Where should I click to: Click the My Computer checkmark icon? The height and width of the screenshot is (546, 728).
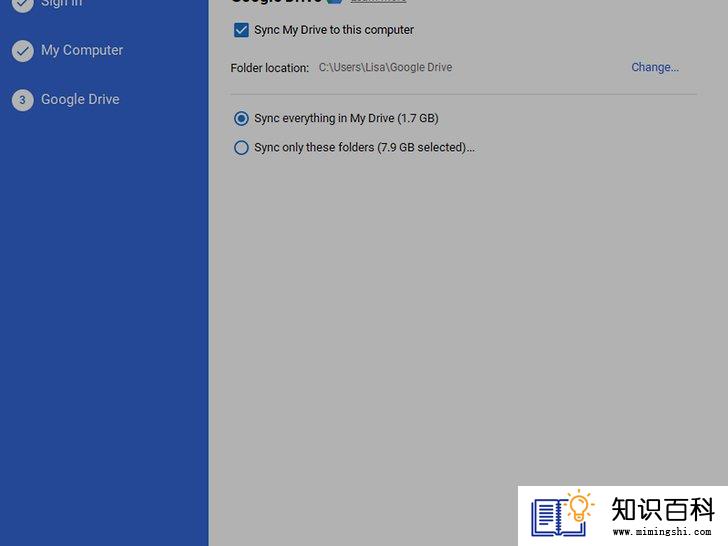point(23,51)
